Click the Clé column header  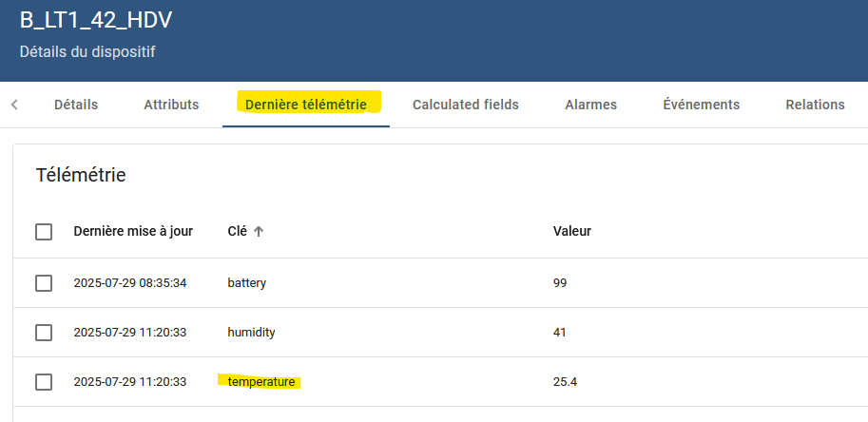pos(237,232)
